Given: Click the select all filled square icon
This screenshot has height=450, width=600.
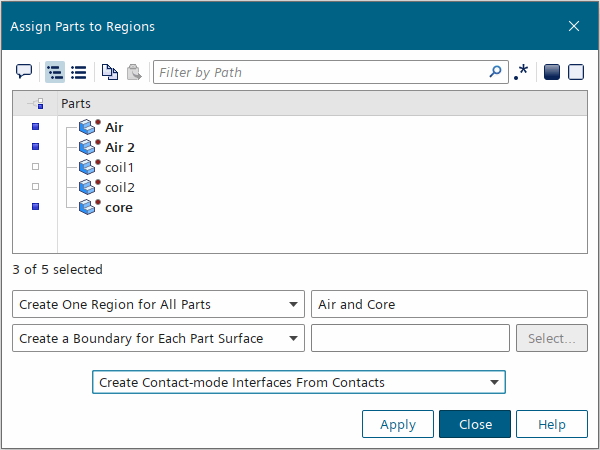Looking at the screenshot, I should 551,72.
